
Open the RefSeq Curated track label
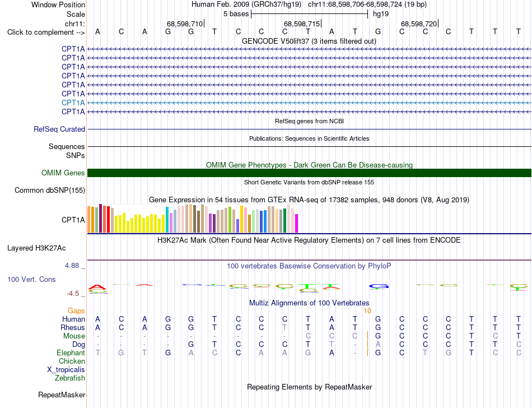pos(59,129)
